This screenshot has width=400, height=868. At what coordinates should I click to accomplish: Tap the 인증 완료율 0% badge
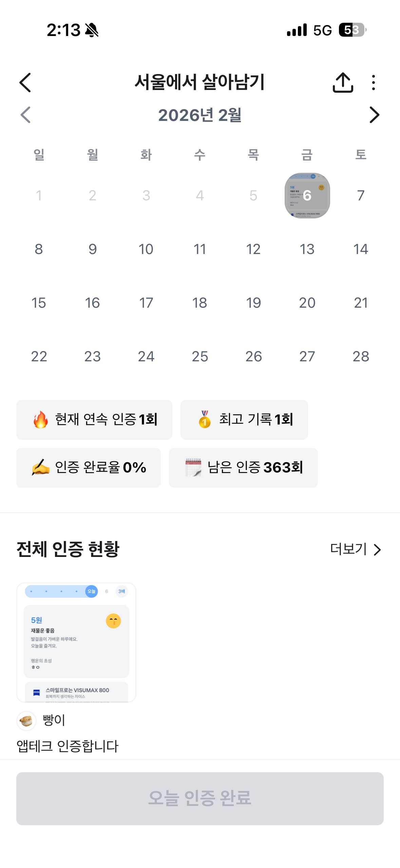tap(89, 468)
